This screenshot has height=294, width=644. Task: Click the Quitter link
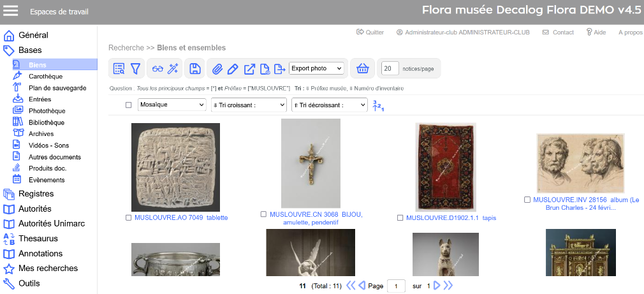(370, 32)
